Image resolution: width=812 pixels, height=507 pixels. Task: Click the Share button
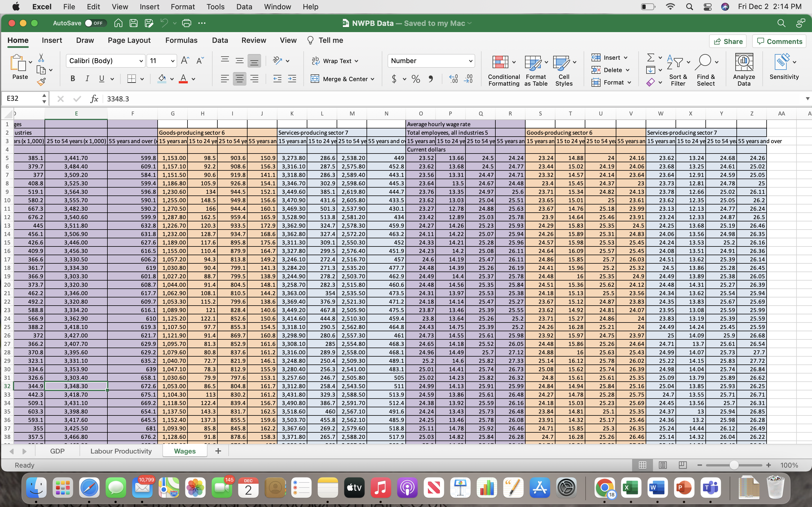[x=728, y=41]
